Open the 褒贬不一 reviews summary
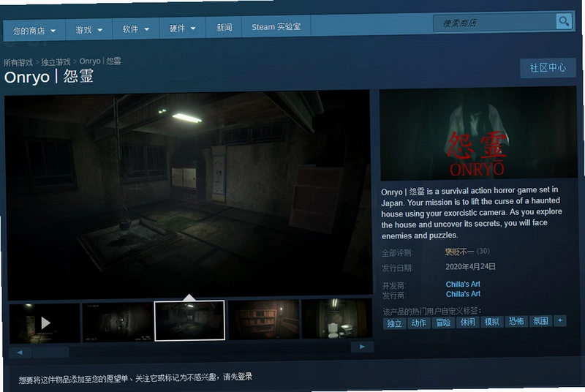 point(459,252)
